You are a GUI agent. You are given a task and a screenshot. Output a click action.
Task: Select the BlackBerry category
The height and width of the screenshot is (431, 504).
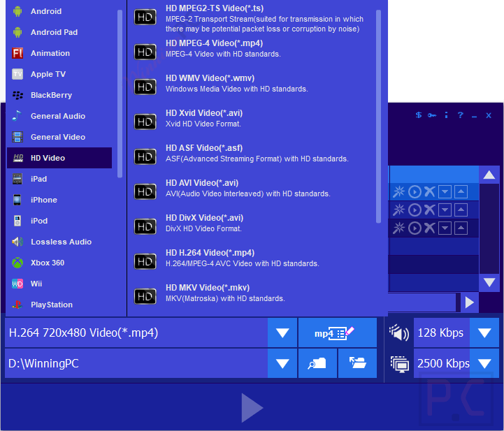tap(59, 95)
